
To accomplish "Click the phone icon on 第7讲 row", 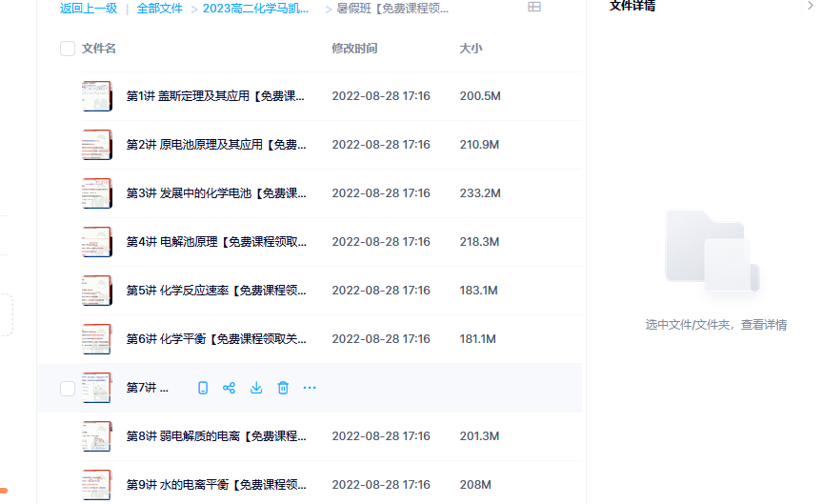I will pyautogui.click(x=202, y=388).
